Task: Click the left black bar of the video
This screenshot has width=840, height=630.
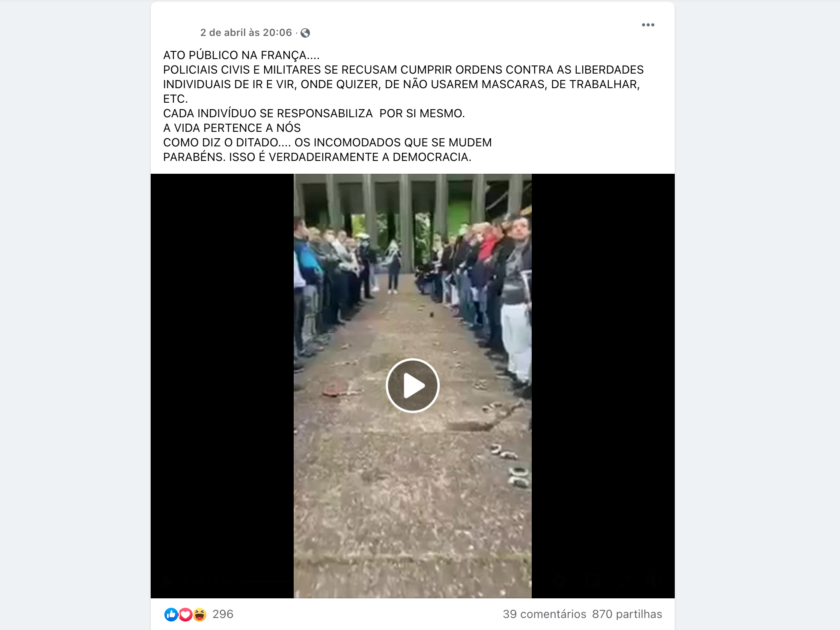Action: (x=222, y=386)
